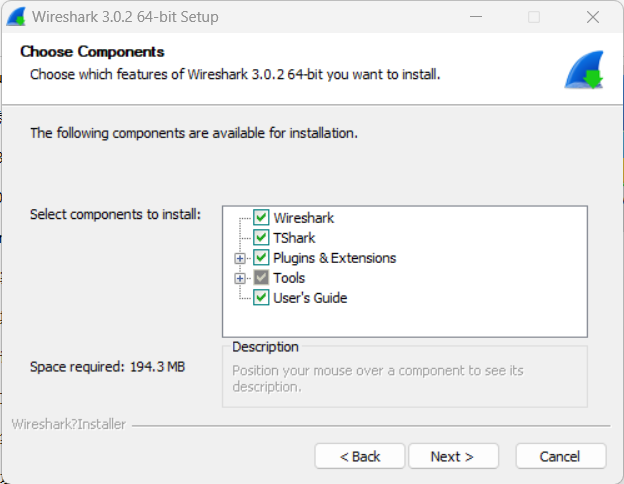Select the Wireshark component label
This screenshot has height=484, width=624.
303,218
